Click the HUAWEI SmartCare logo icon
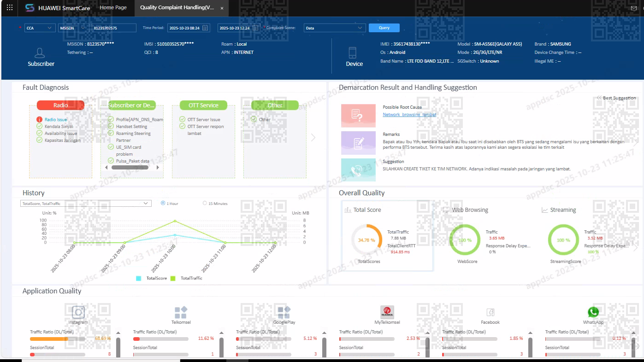The width and height of the screenshot is (644, 362). (x=30, y=8)
